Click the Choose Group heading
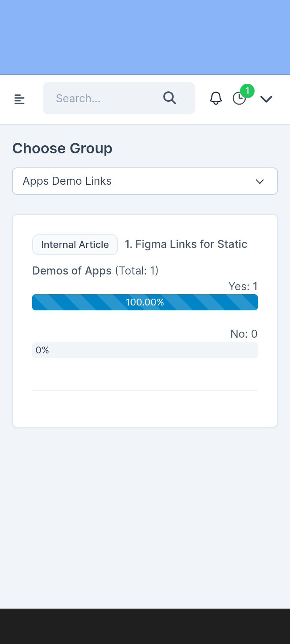Viewport: 290px width, 644px height. tap(62, 148)
